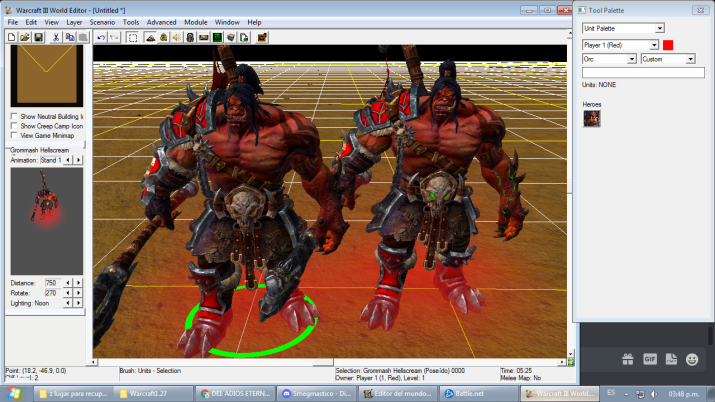Test the map with the checkmark icon
The image size is (715, 402).
tap(262, 37)
